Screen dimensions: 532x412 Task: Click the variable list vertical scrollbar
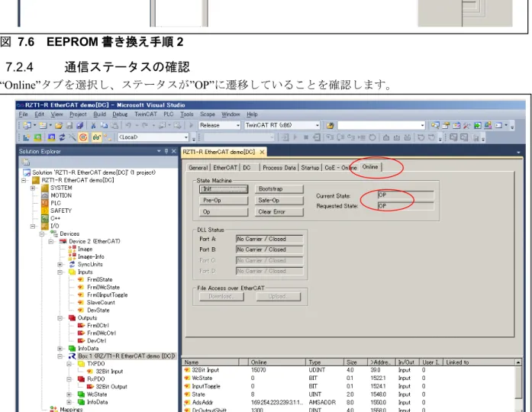[518, 385]
